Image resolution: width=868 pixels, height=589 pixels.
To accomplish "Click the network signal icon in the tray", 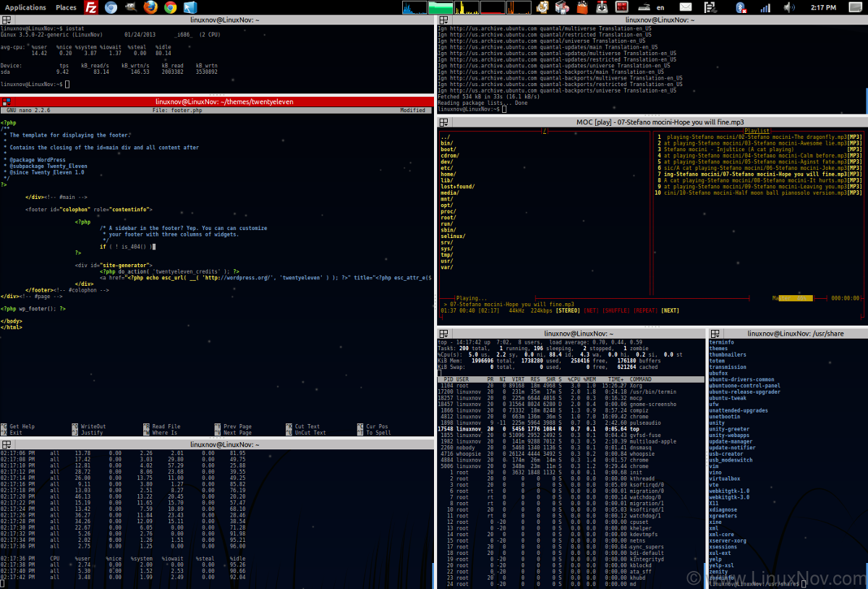I will click(765, 8).
